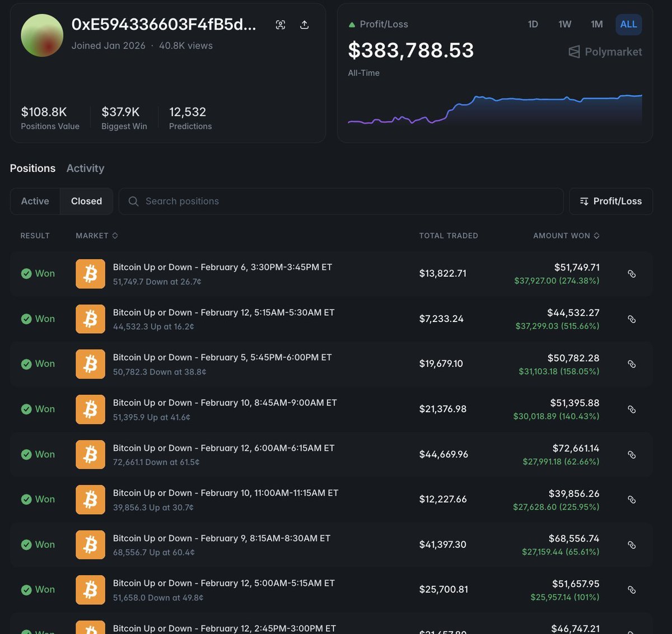Image resolution: width=672 pixels, height=634 pixels.
Task: Click Bitcoin icon on February 10 8:45AM row
Action: tap(90, 409)
